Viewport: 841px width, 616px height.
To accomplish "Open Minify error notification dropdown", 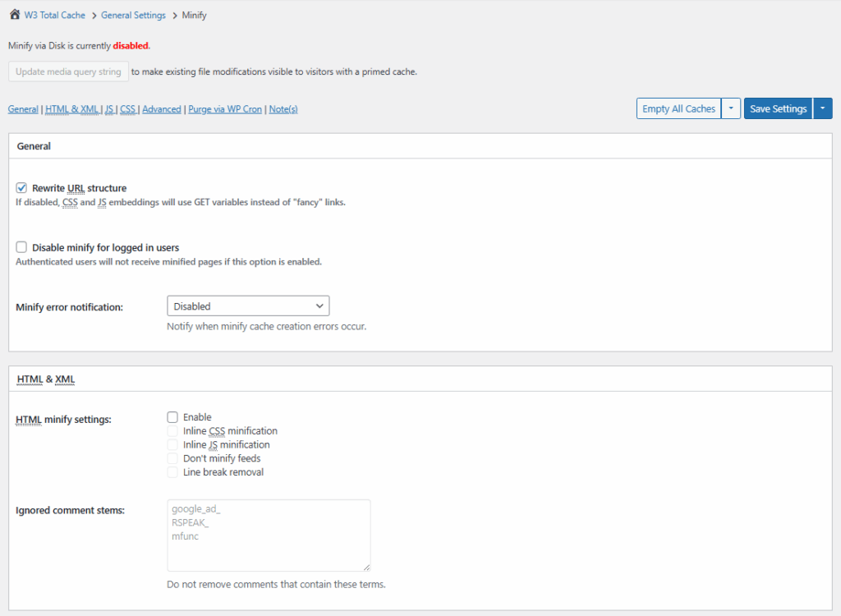I will click(248, 306).
